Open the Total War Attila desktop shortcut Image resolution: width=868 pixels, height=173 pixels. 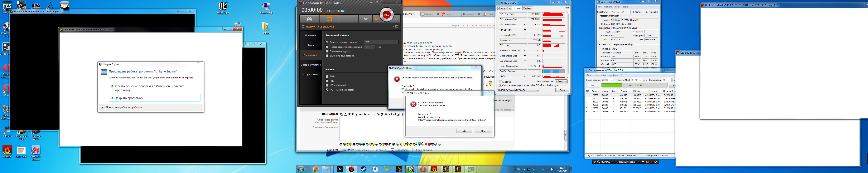36,135
